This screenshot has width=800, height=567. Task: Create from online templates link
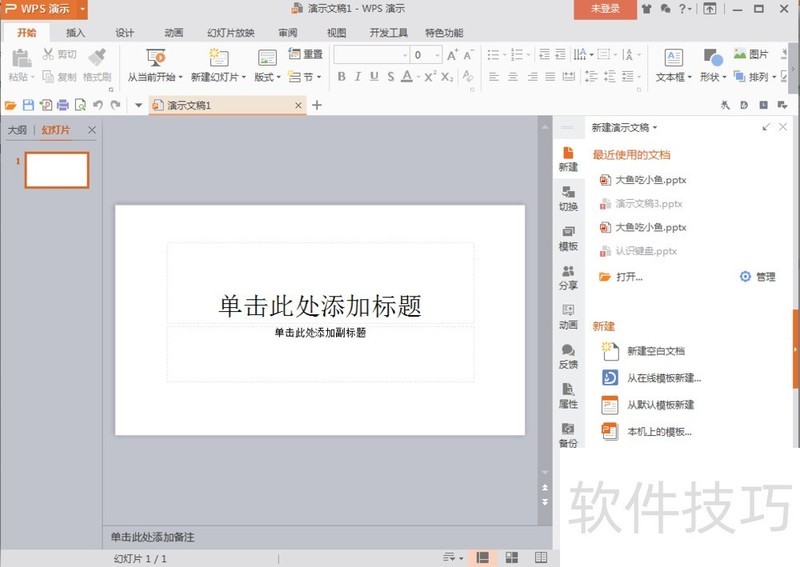pos(652,378)
